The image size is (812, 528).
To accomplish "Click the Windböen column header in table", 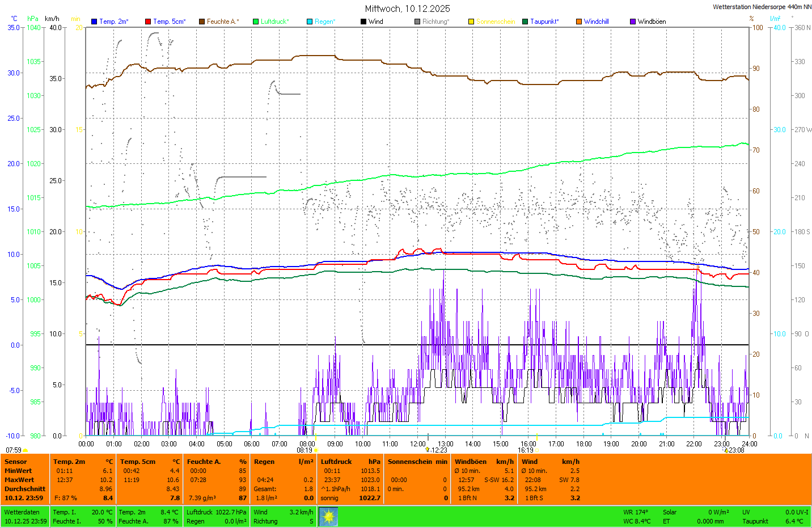I will pos(471,462).
